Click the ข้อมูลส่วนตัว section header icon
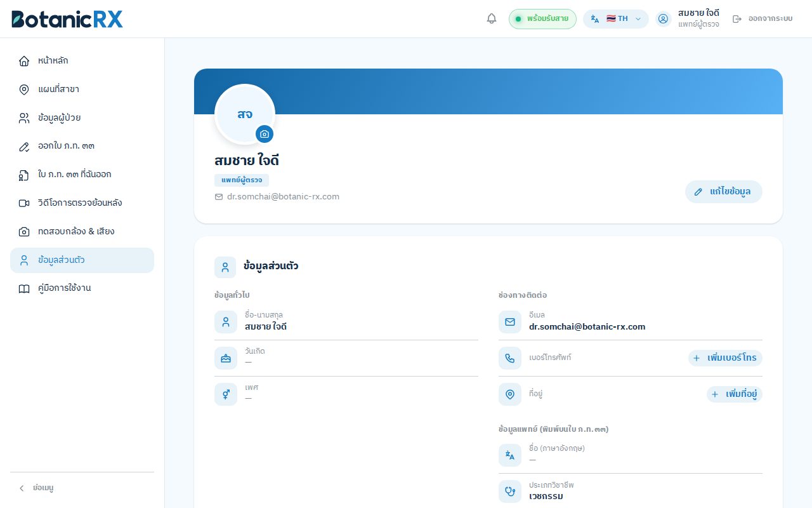 (x=225, y=267)
